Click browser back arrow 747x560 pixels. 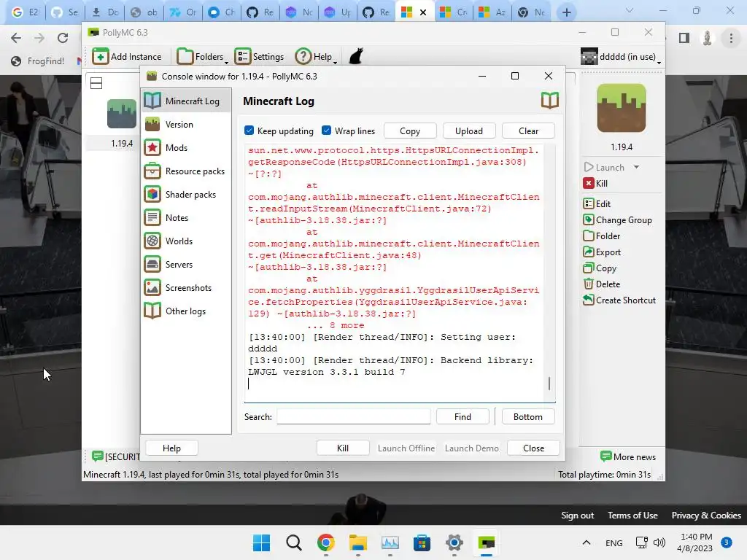click(16, 38)
